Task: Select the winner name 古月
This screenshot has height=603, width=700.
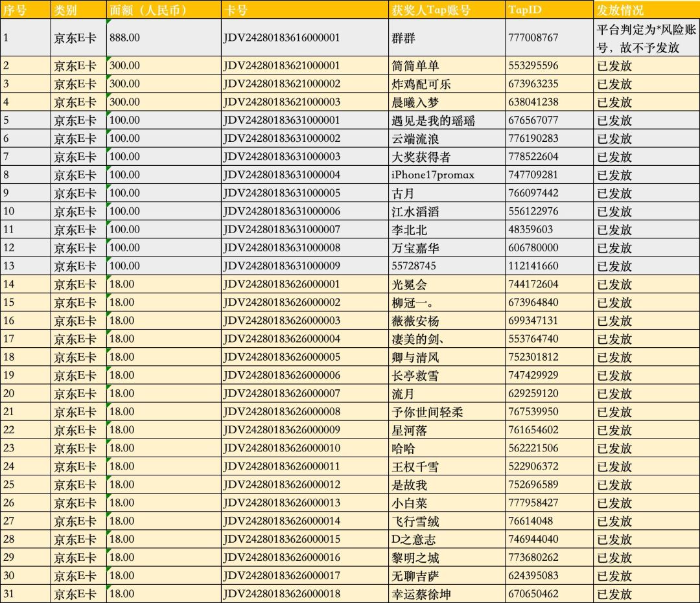Action: [x=403, y=194]
